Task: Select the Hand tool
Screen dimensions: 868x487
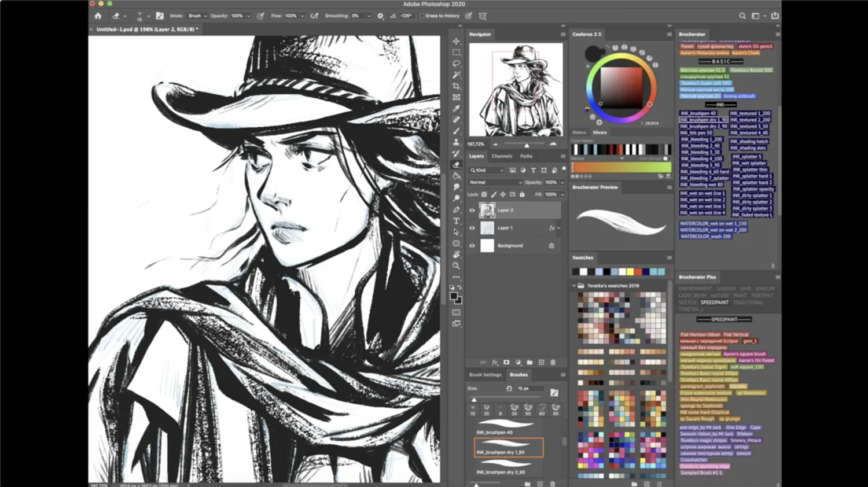Action: (x=456, y=254)
